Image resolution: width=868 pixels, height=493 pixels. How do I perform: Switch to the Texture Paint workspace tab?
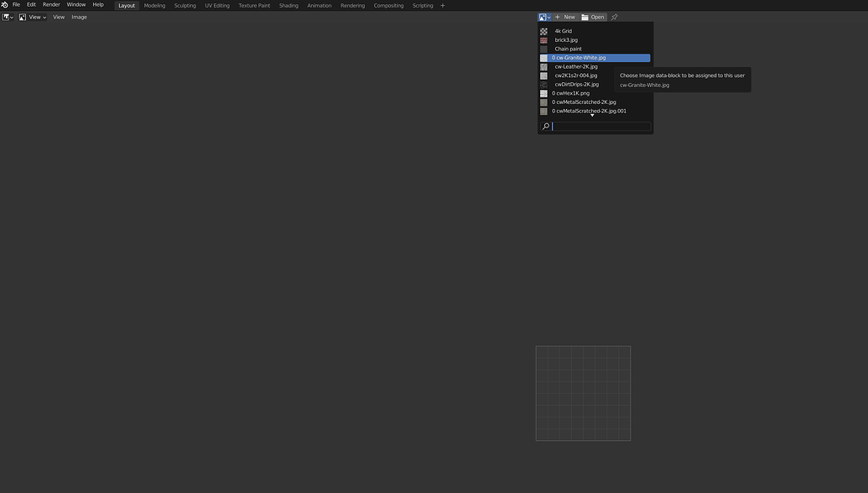[254, 6]
